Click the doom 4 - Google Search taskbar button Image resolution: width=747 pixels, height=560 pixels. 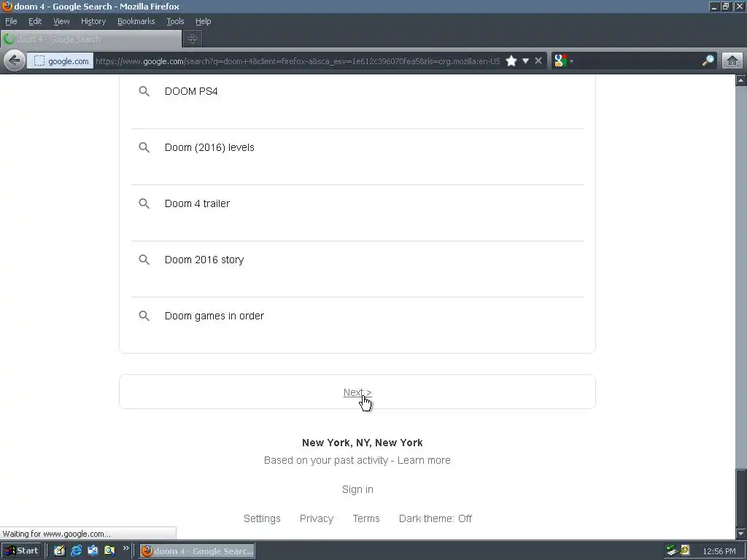[x=197, y=551]
